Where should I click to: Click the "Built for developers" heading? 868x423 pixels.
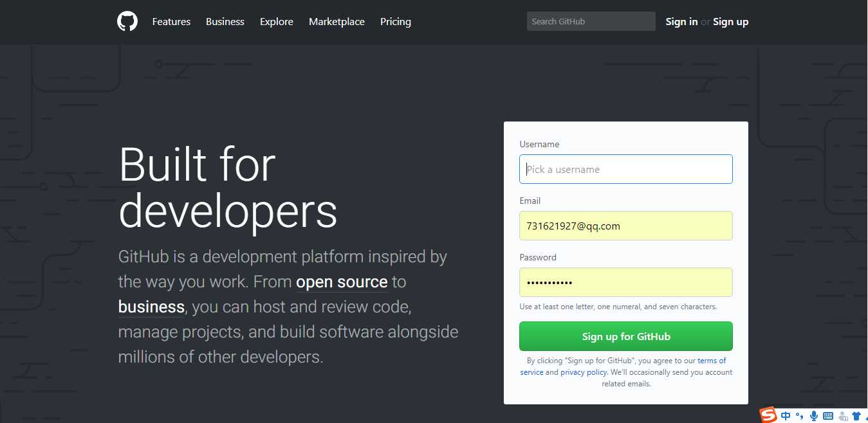tap(228, 187)
